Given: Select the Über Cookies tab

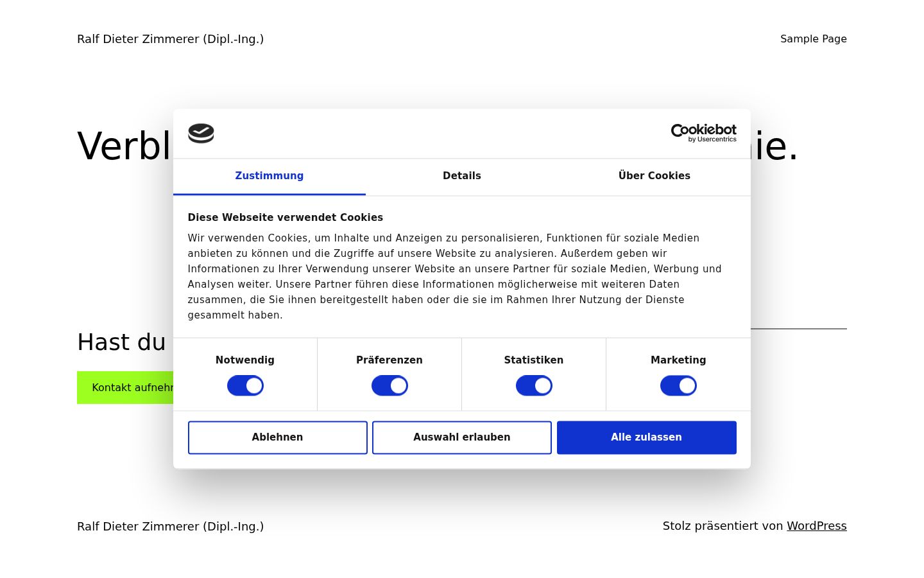Looking at the screenshot, I should 654,176.
